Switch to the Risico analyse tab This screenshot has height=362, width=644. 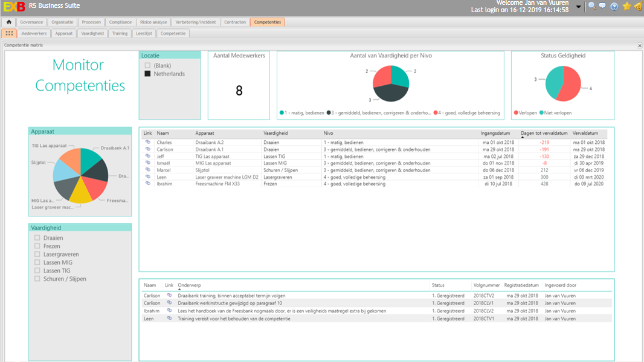tap(154, 22)
